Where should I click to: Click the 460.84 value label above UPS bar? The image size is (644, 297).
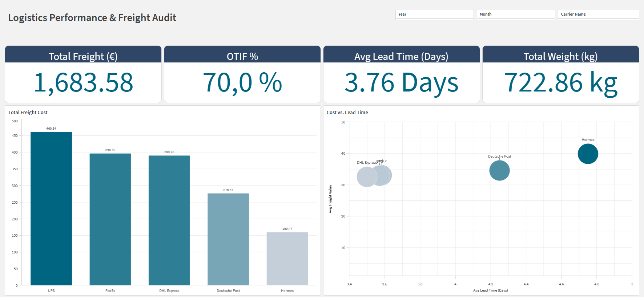pyautogui.click(x=51, y=129)
